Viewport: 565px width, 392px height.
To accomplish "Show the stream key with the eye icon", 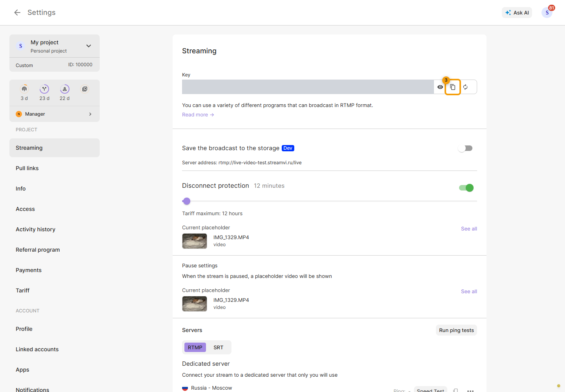I will pos(440,87).
